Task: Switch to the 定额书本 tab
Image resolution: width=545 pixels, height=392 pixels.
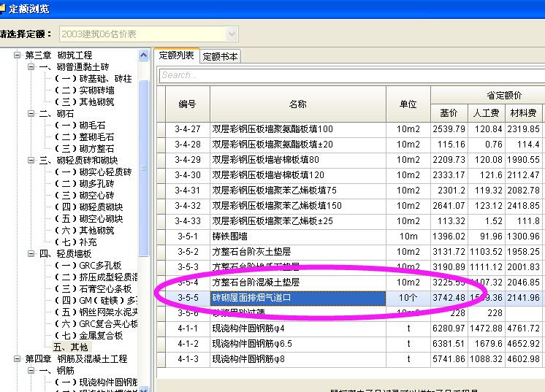Action: [220, 56]
